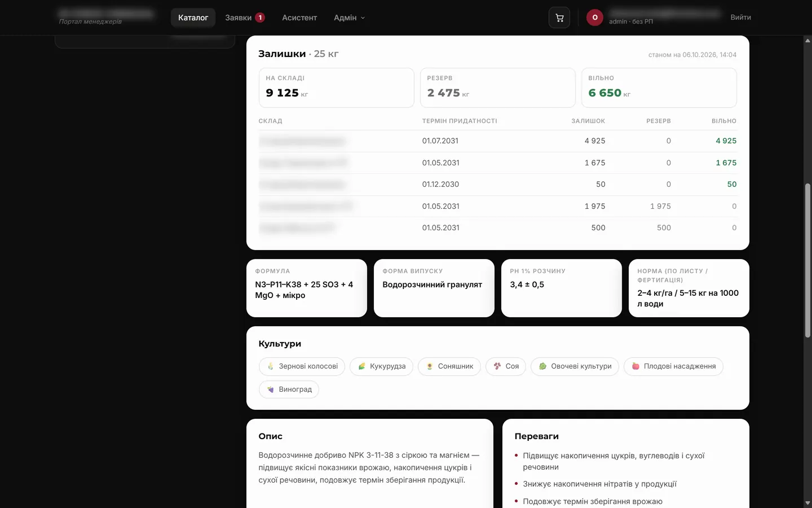Viewport: 812px width, 508px height.
Task: Click the Склад column header
Action: [x=271, y=121]
